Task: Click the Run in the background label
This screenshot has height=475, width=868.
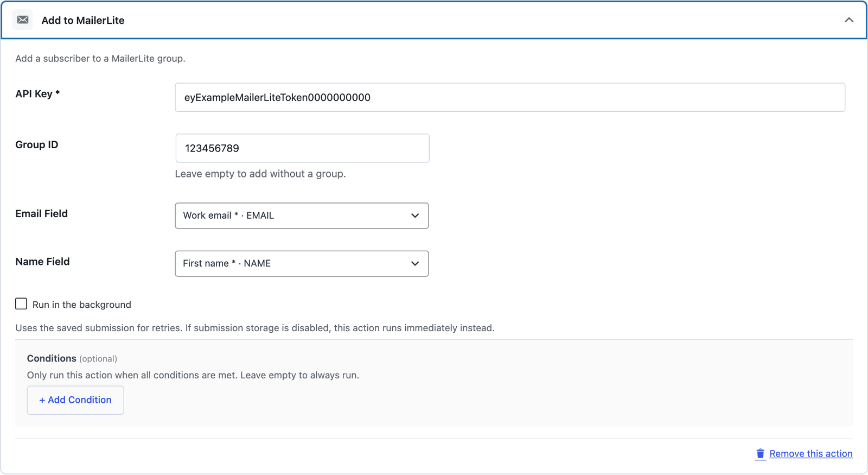Action: pyautogui.click(x=82, y=305)
